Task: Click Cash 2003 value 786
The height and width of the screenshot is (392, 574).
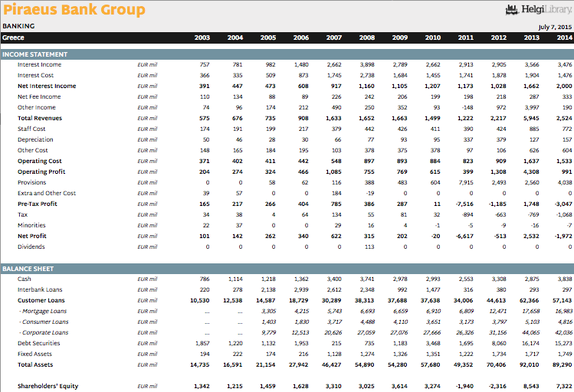Action: point(205,279)
